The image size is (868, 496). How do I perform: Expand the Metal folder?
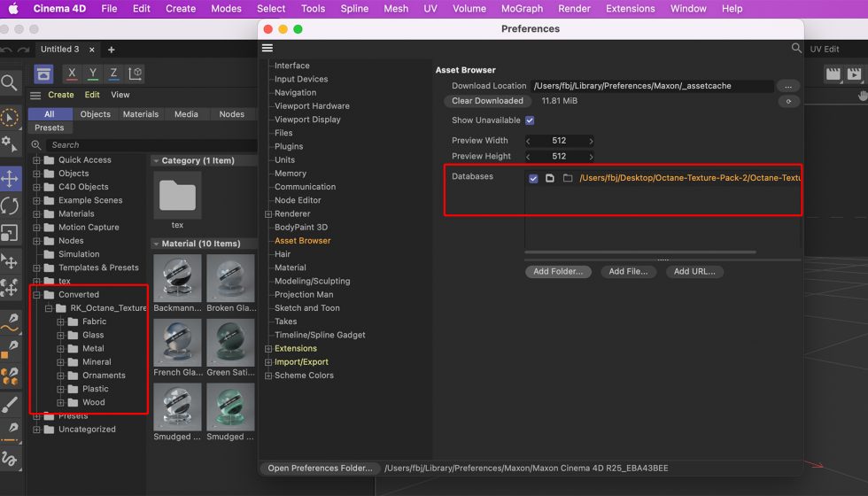[60, 349]
